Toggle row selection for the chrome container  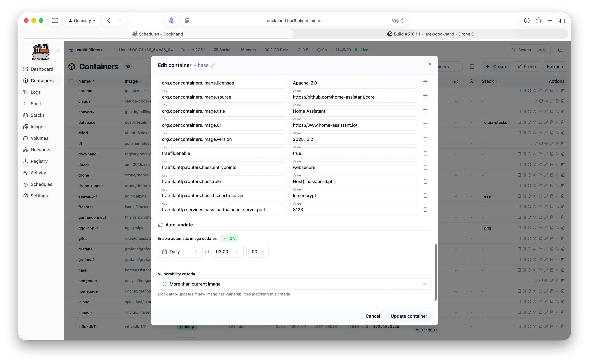72,91
